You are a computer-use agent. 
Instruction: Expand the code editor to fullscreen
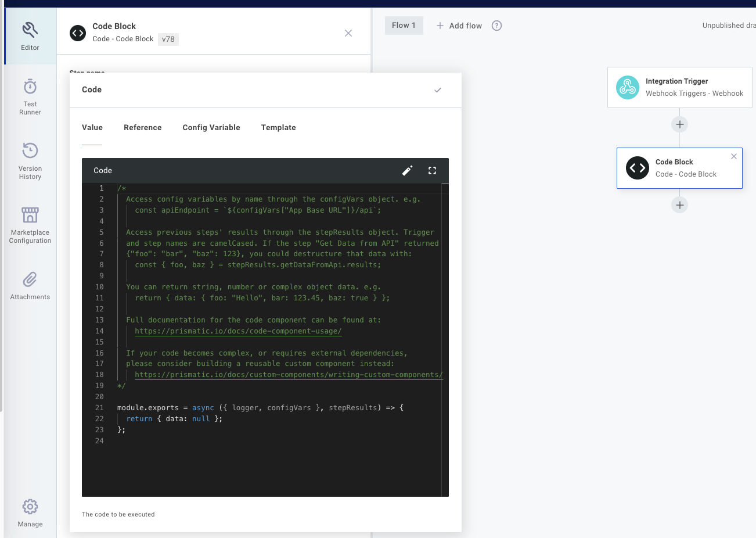[432, 170]
